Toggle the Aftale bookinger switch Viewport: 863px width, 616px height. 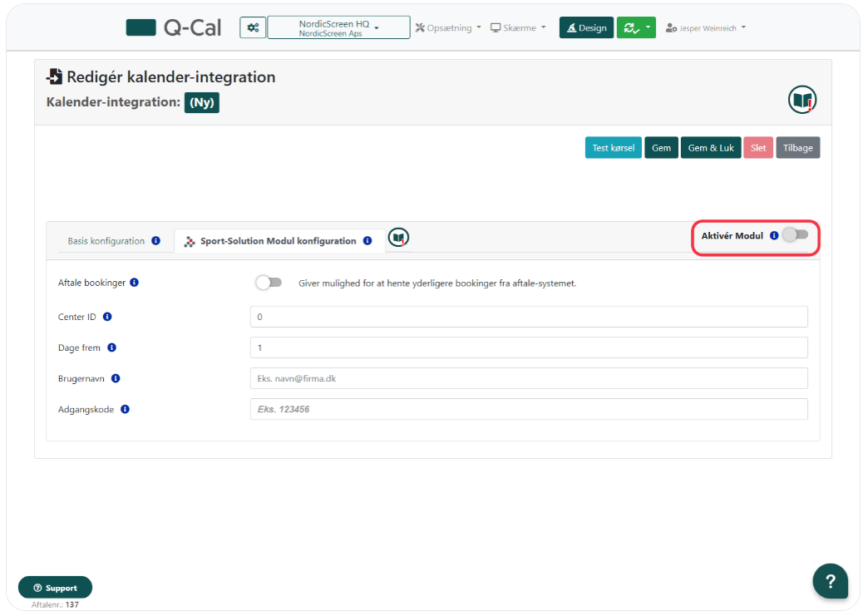(x=269, y=283)
